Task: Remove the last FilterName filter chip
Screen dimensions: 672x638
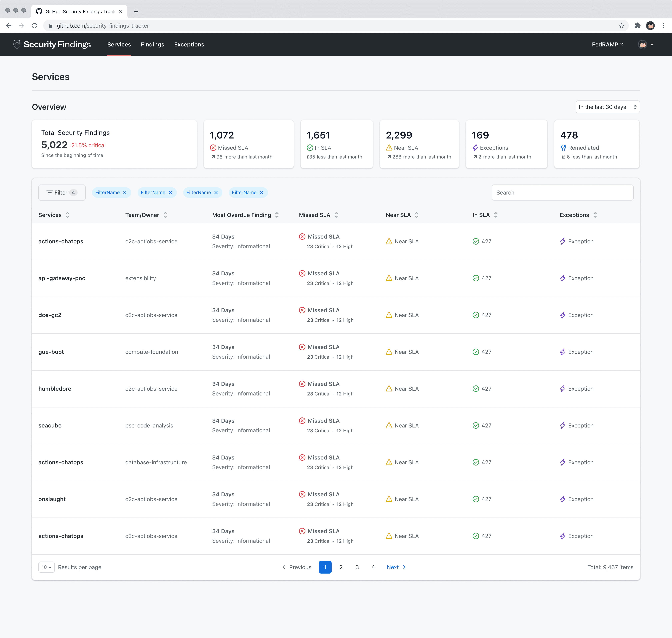Action: (x=261, y=193)
